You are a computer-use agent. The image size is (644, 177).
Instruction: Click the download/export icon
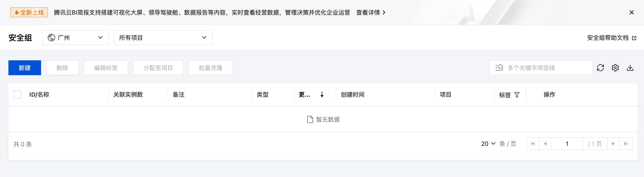pos(630,67)
